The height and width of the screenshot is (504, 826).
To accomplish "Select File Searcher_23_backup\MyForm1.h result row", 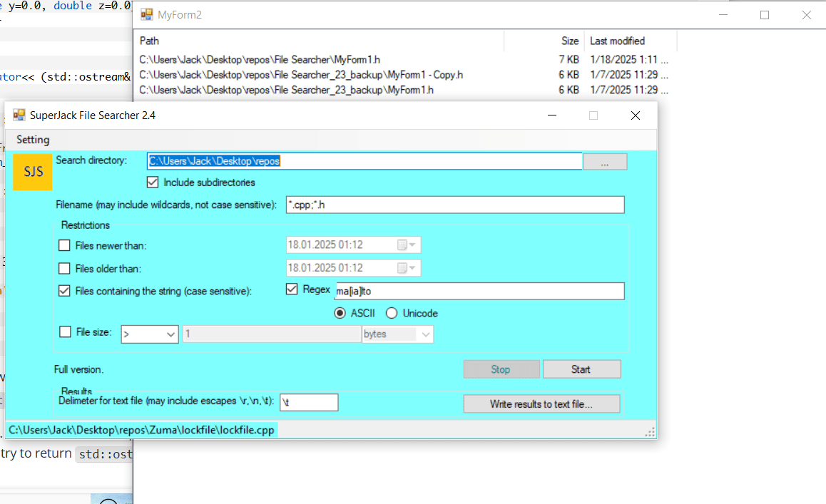I will click(x=403, y=90).
